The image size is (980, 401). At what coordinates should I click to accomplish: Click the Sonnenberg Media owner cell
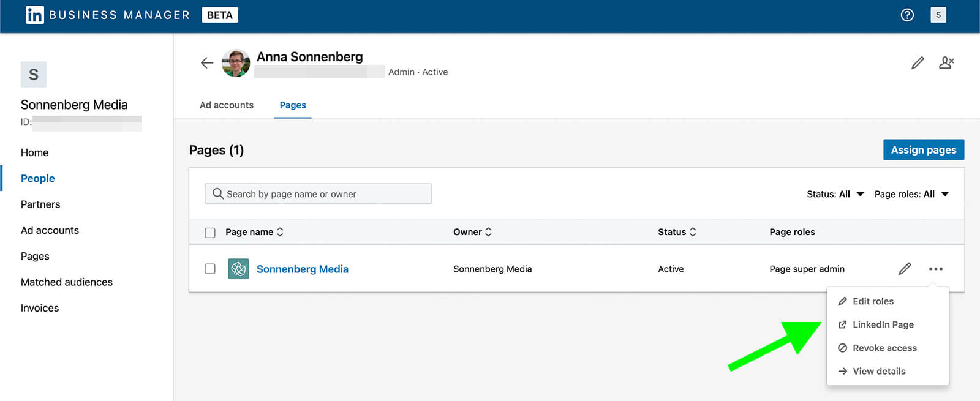tap(492, 269)
